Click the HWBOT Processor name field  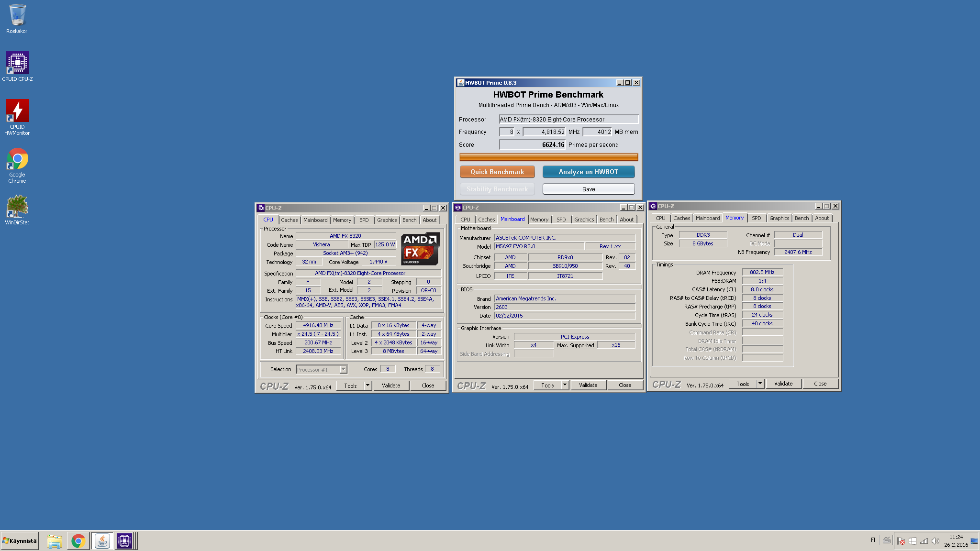coord(568,120)
